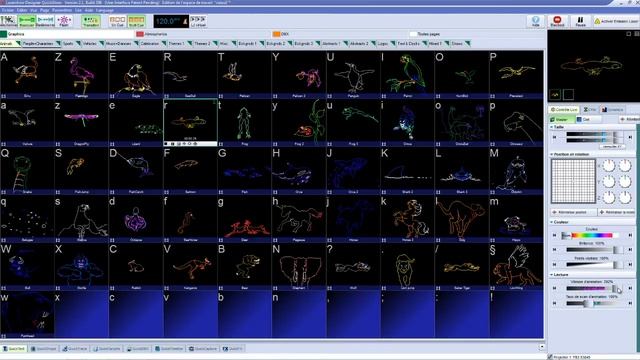Click the Aide help icon

(x=536, y=21)
